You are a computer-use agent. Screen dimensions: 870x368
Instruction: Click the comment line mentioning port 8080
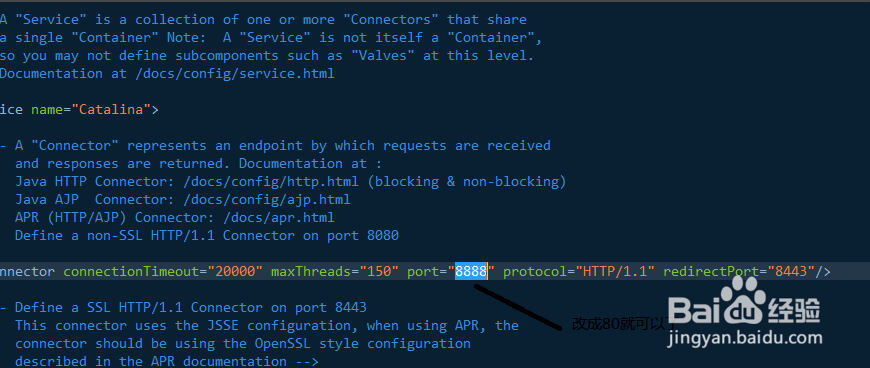(207, 235)
